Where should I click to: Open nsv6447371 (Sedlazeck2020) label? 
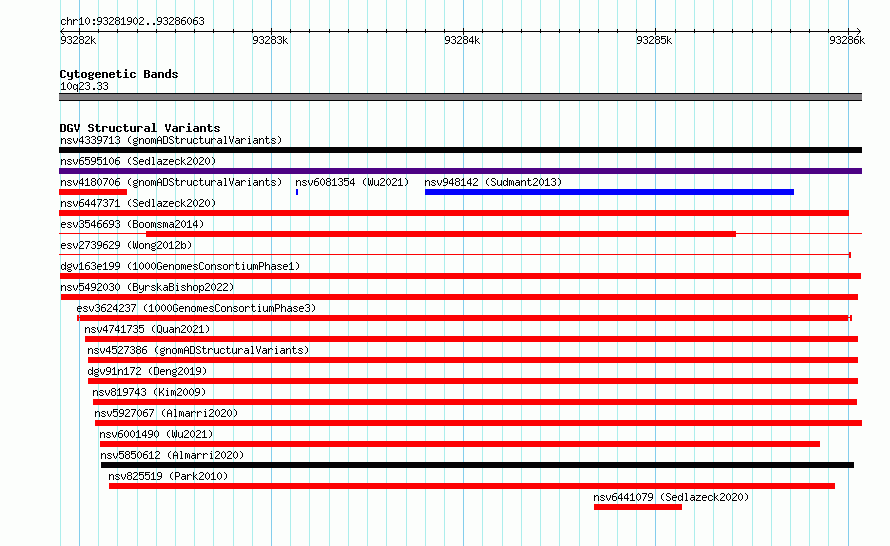[x=138, y=203]
